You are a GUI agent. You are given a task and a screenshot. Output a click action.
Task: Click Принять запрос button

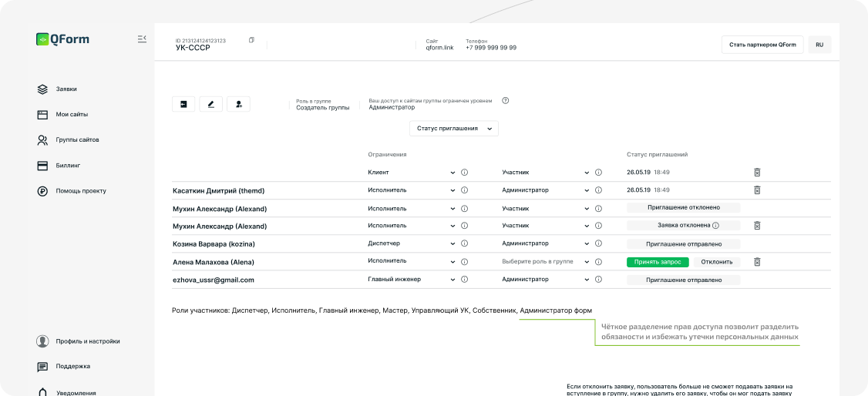point(658,262)
